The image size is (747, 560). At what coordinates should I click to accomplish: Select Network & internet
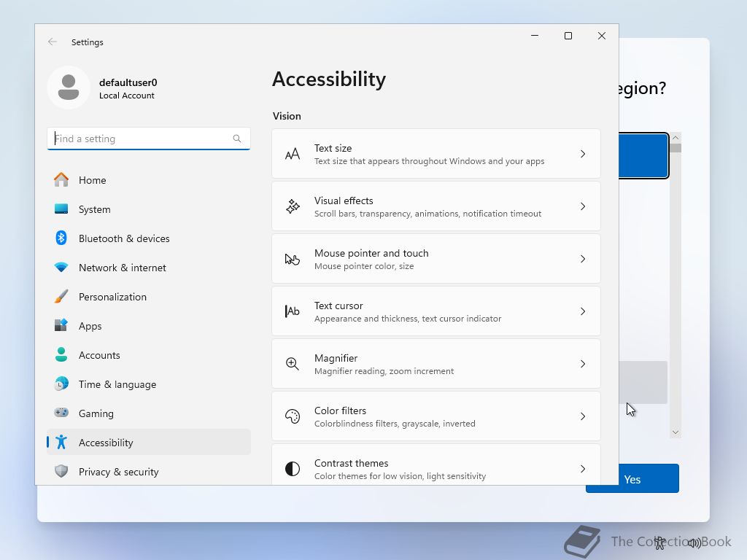pos(149,267)
